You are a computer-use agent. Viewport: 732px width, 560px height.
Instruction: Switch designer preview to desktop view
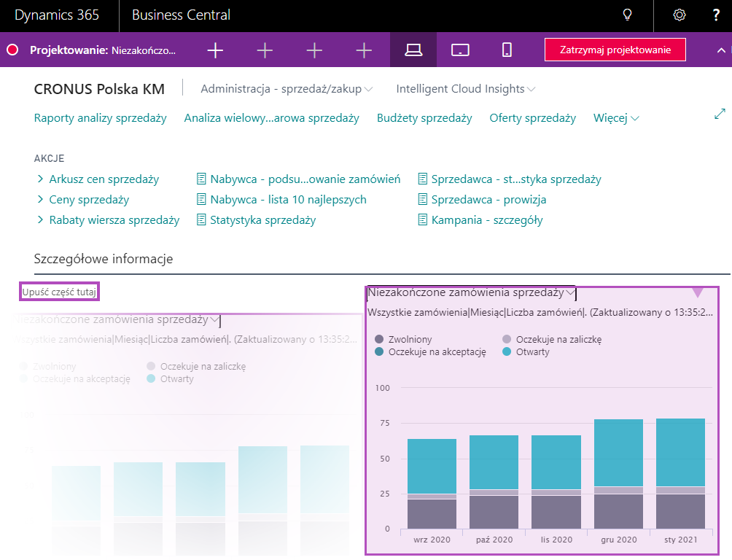(x=413, y=50)
